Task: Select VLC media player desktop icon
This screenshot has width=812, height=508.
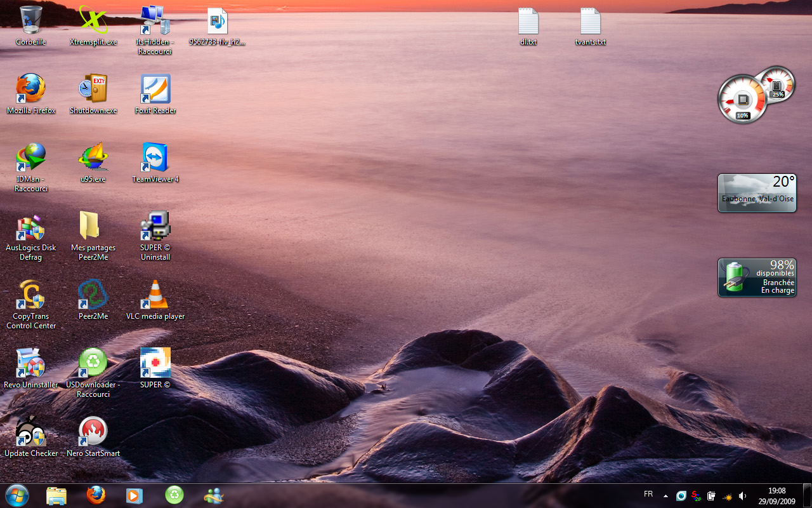Action: coord(155,295)
